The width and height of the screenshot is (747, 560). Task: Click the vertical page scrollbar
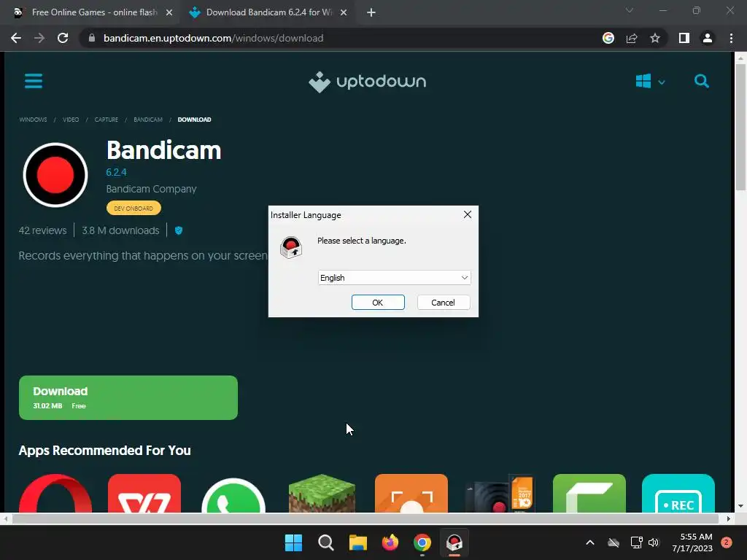[740, 127]
